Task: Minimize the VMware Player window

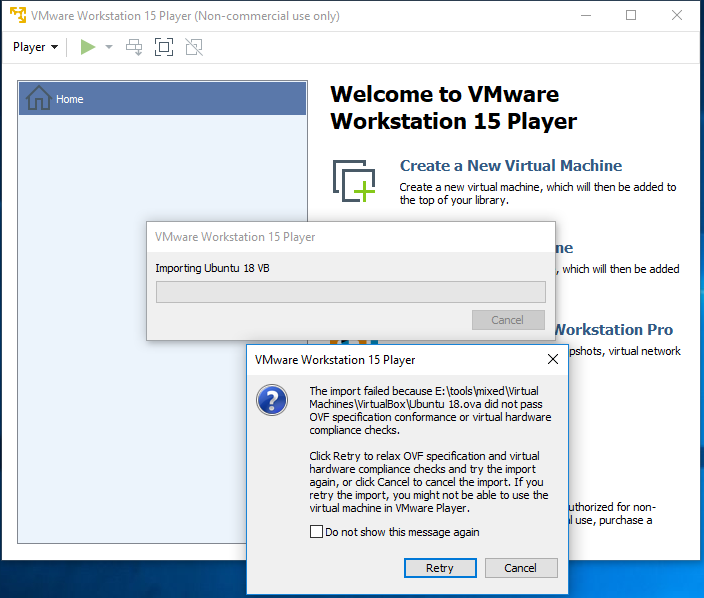Action: point(586,16)
